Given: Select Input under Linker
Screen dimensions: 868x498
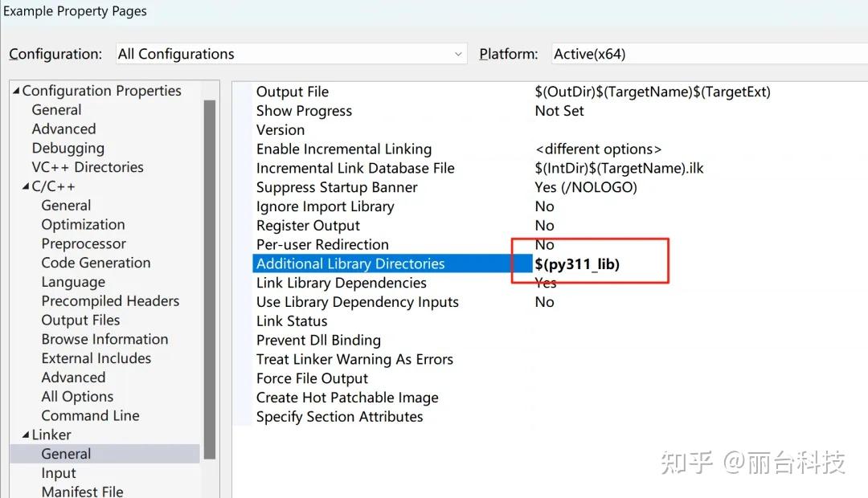Looking at the screenshot, I should tap(58, 473).
